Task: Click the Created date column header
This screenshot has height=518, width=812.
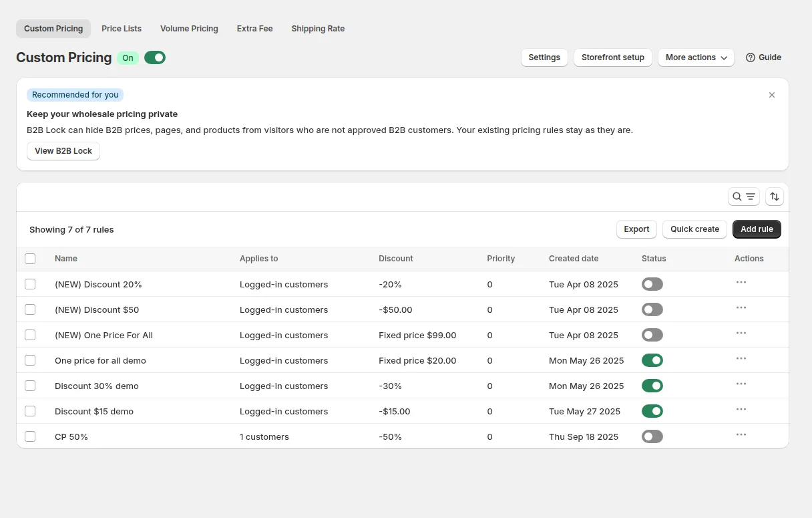Action: tap(574, 259)
